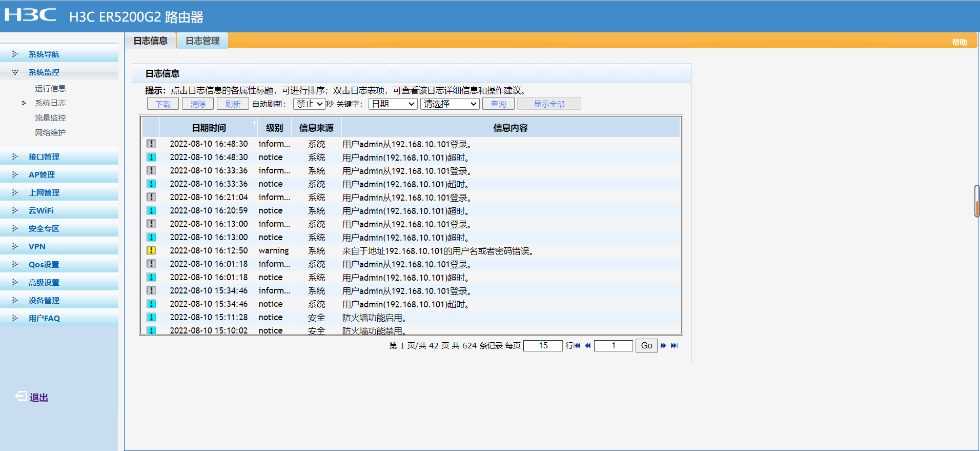Click the 安全 source cell in the 15:11:28 row

pos(316,318)
